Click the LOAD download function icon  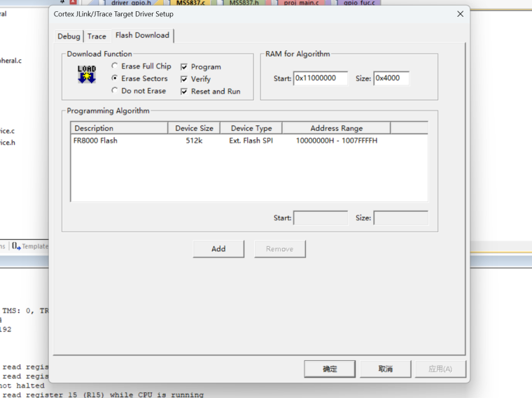tap(87, 74)
